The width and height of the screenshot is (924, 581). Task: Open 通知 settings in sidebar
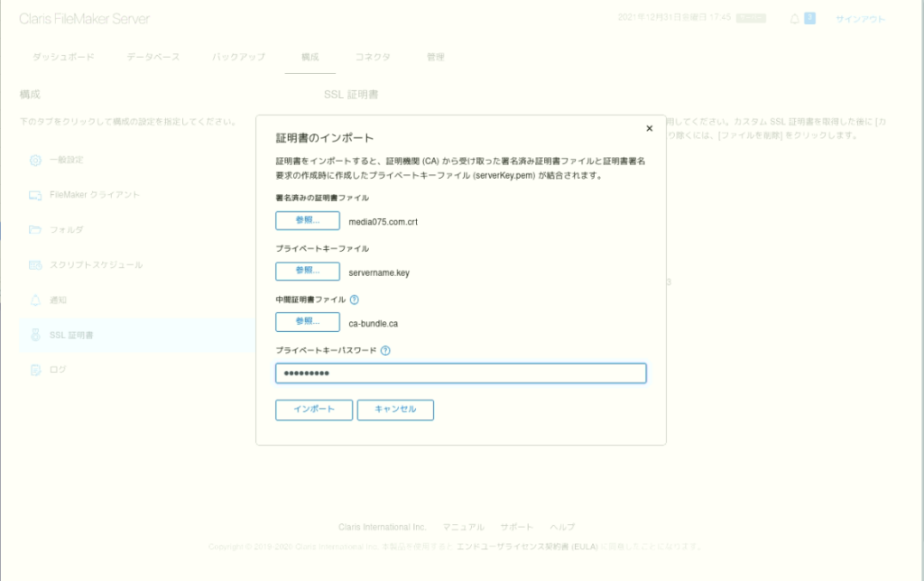[58, 300]
